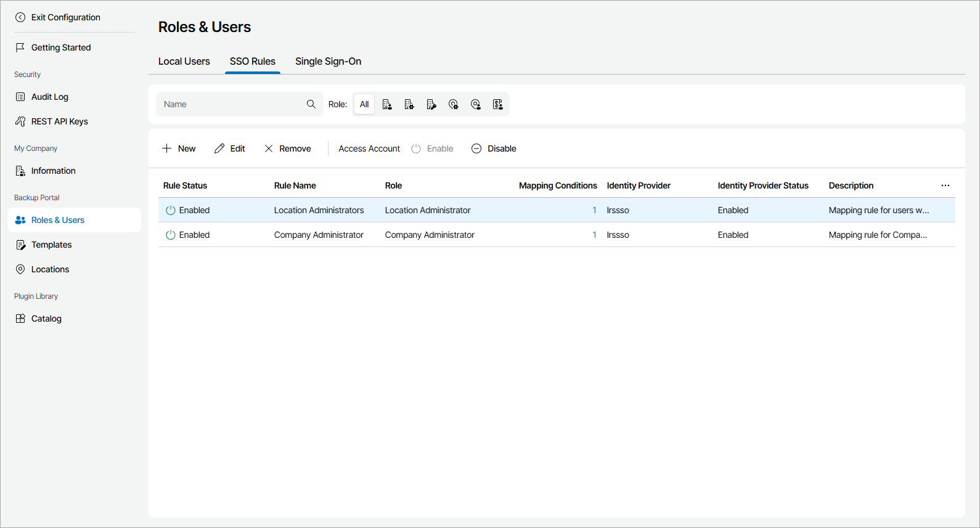Open Audit Log in the sidebar

coord(49,97)
